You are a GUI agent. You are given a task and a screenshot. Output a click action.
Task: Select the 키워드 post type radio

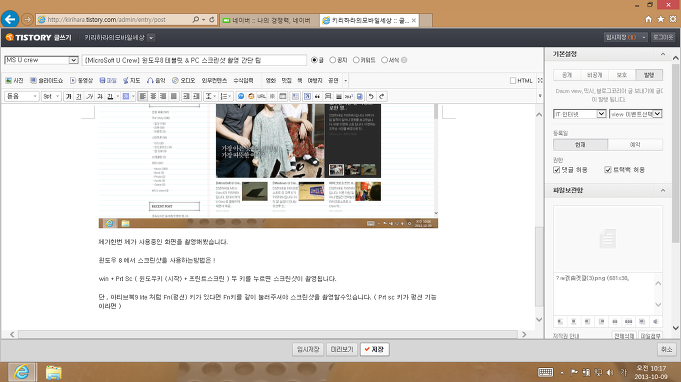tap(356, 60)
